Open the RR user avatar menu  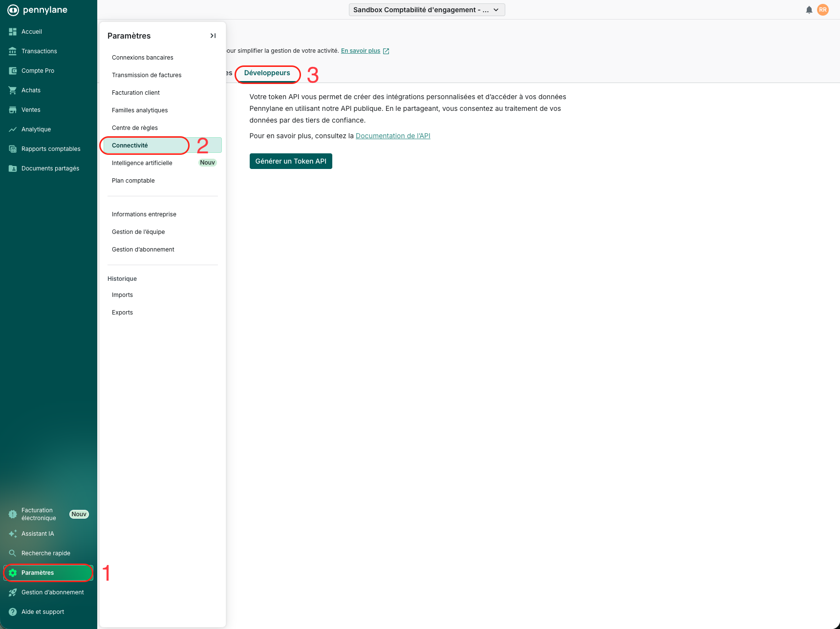click(823, 10)
